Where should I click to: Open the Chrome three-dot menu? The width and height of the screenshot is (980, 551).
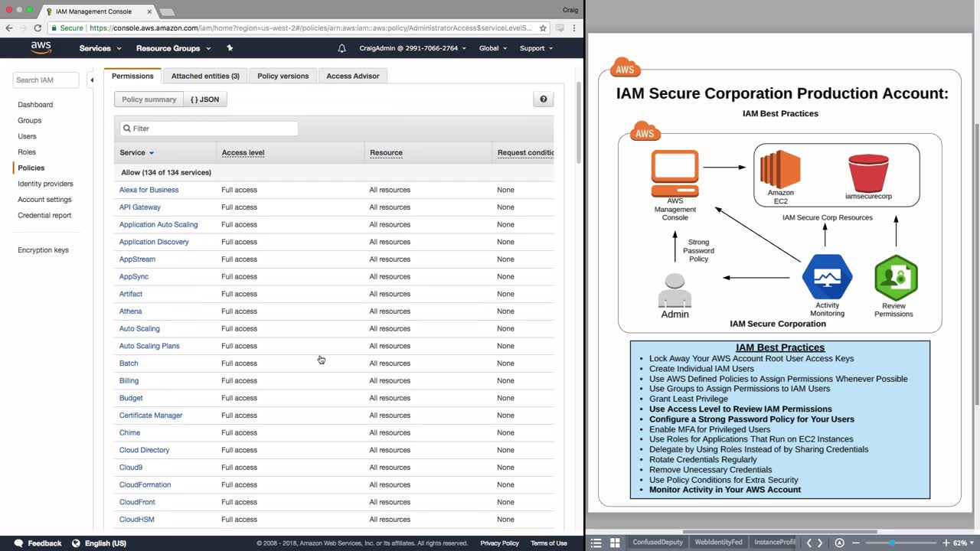[574, 28]
